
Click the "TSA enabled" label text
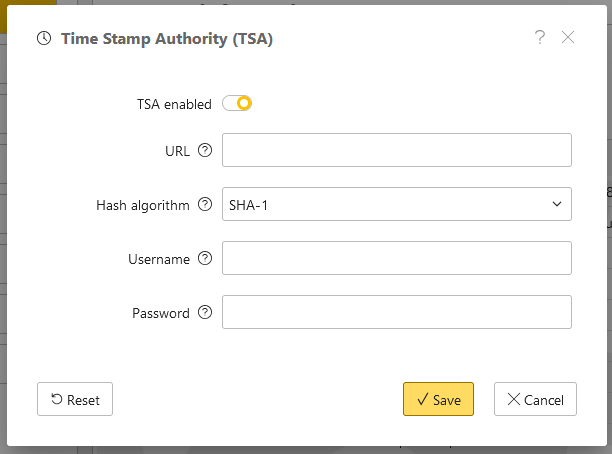174,103
